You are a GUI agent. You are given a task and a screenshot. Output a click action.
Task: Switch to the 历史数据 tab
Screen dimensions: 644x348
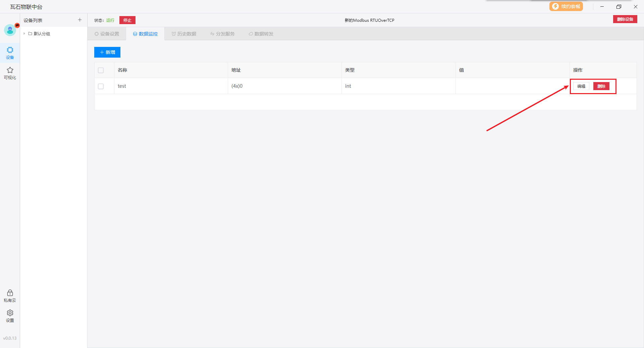click(184, 34)
